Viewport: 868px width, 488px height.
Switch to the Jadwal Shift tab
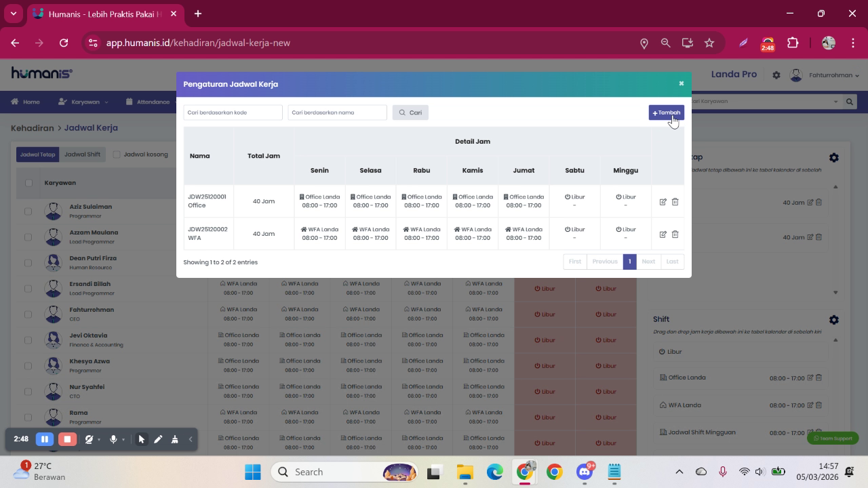[82, 155]
